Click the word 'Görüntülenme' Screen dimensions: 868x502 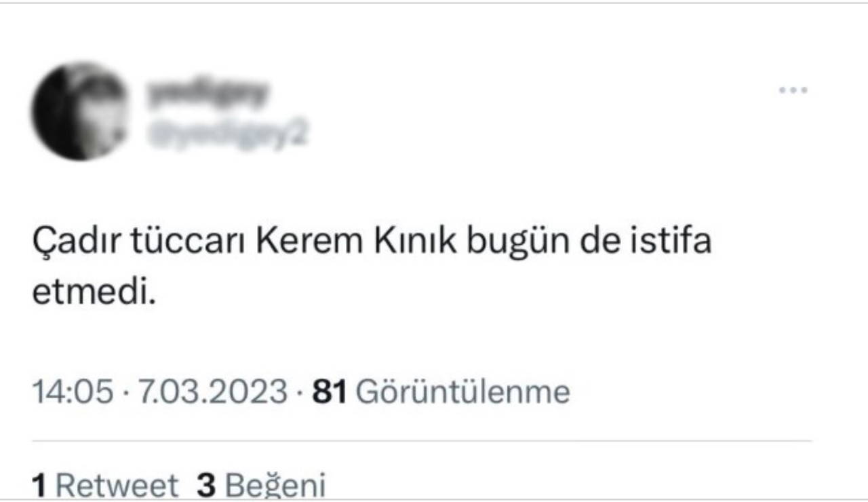(x=462, y=392)
